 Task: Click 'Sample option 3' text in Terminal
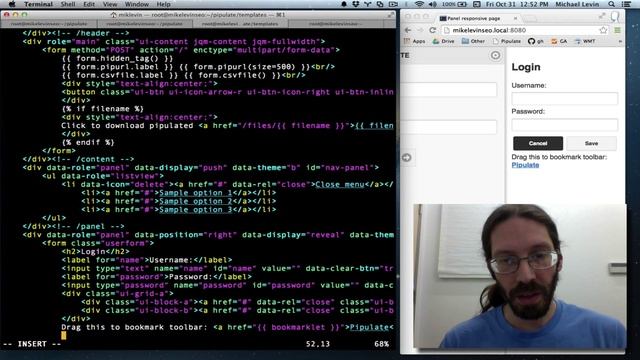pos(195,210)
